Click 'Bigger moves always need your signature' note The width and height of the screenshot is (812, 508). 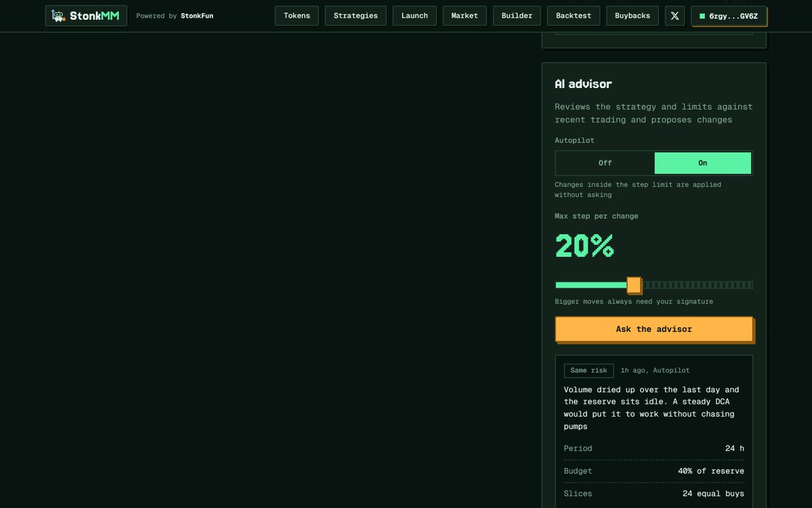634,301
